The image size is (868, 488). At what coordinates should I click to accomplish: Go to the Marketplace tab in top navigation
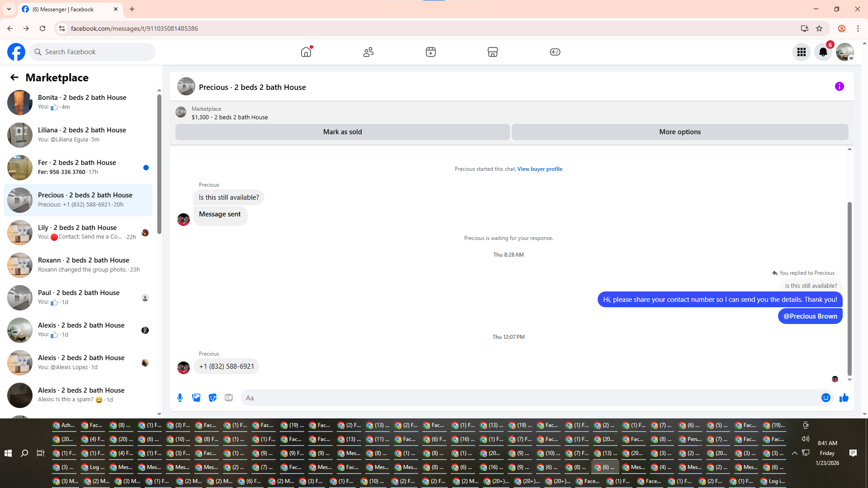click(492, 52)
